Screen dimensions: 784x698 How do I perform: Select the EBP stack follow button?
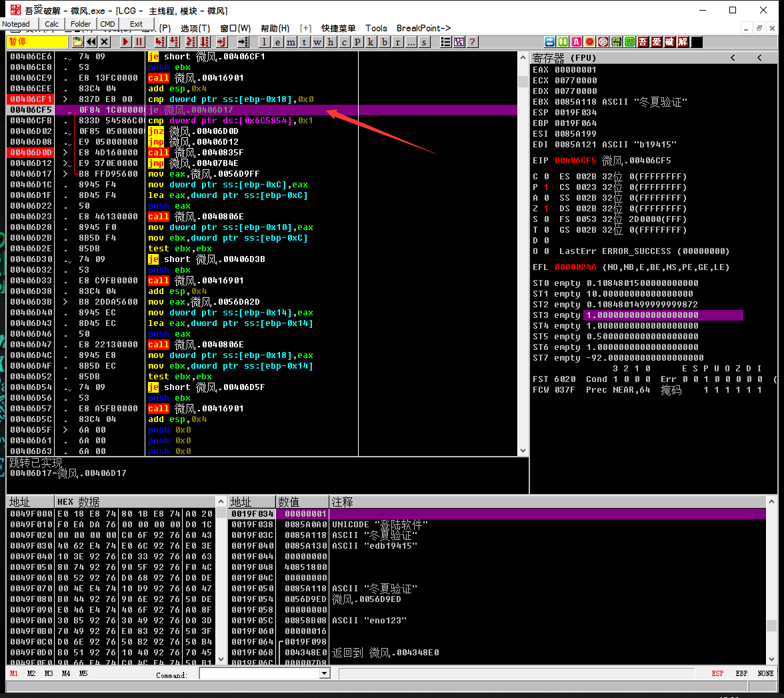point(741,673)
